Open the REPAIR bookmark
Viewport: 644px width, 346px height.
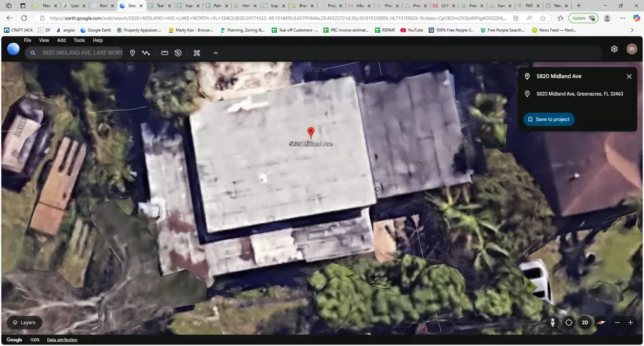click(x=385, y=30)
